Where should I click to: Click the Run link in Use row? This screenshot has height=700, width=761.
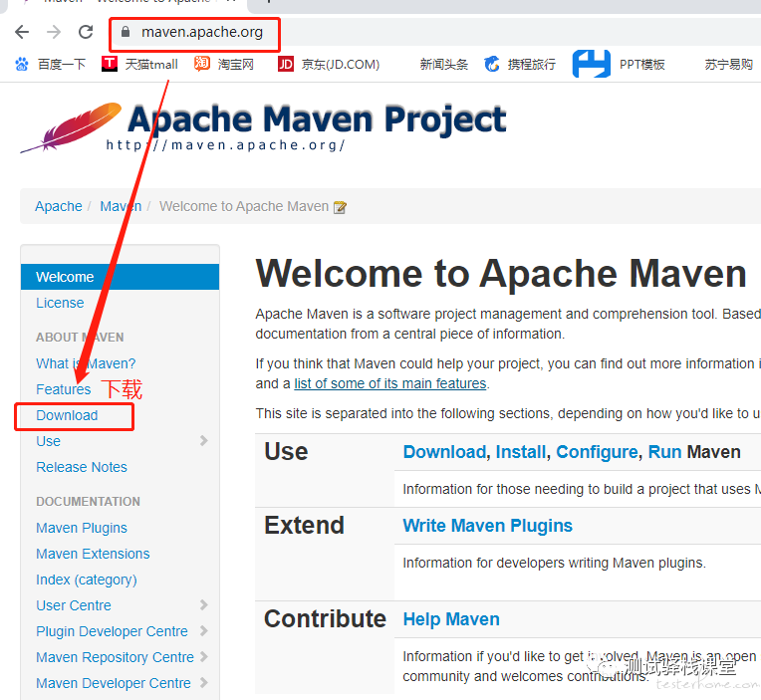[665, 452]
